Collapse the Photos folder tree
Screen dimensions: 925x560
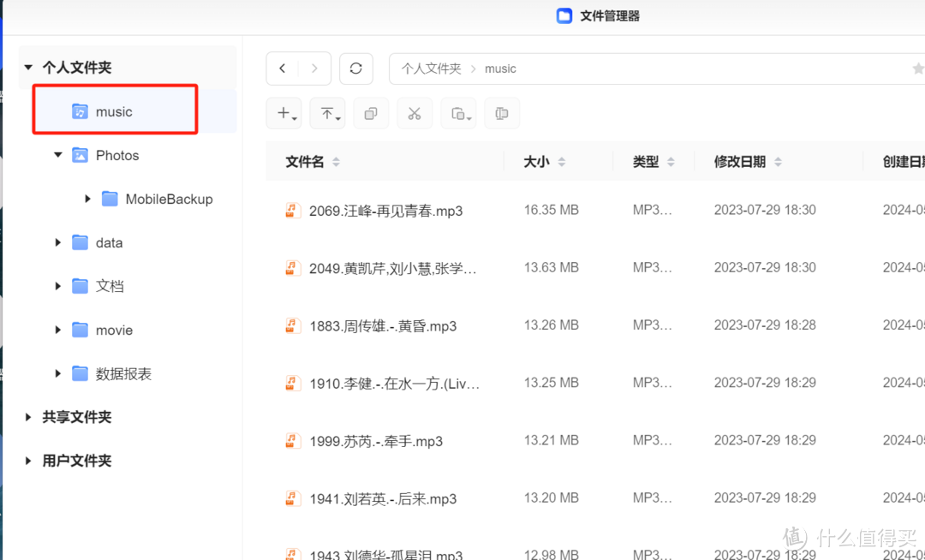coord(57,155)
